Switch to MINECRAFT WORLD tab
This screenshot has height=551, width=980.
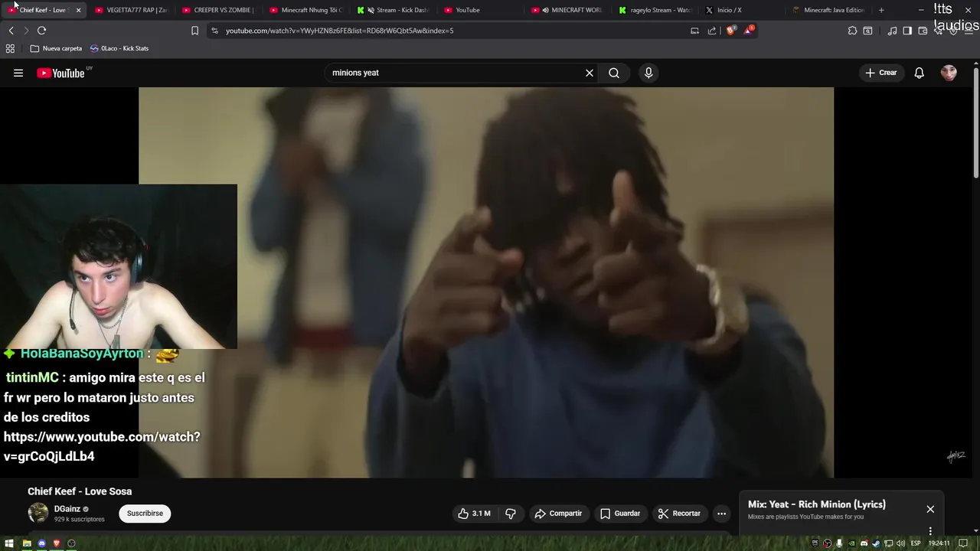click(x=567, y=10)
